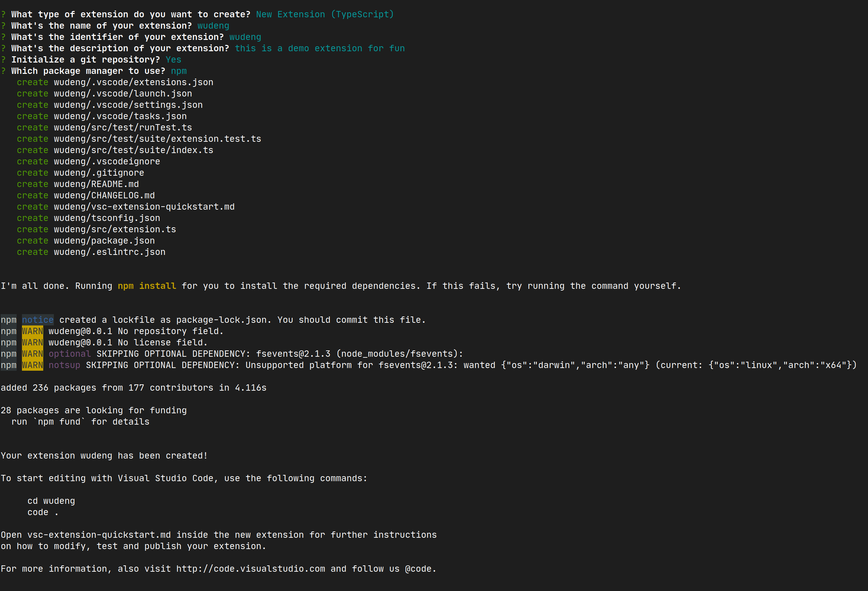The image size is (868, 591).
Task: Click the path "wudeng/.gitignore"
Action: [x=99, y=173]
